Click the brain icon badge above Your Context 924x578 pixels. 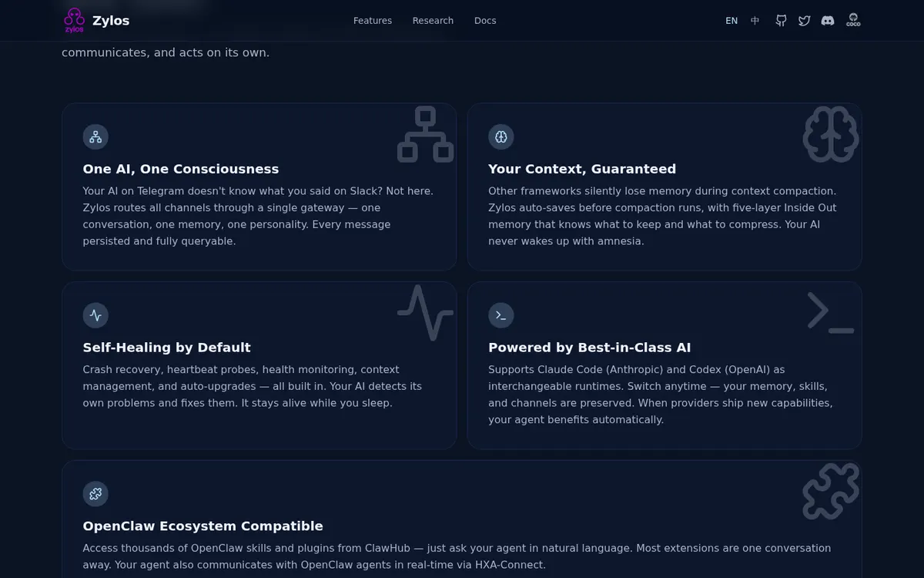pos(501,137)
